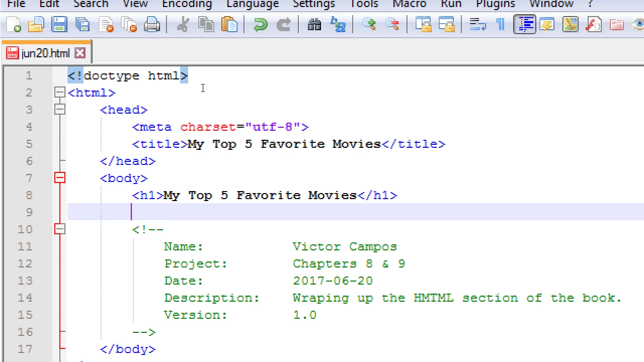Click the meta charset "utf-8" line
The width and height of the screenshot is (644, 362).
(x=220, y=127)
